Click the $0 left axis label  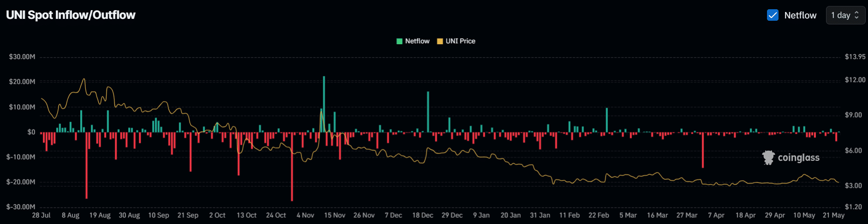click(x=31, y=132)
